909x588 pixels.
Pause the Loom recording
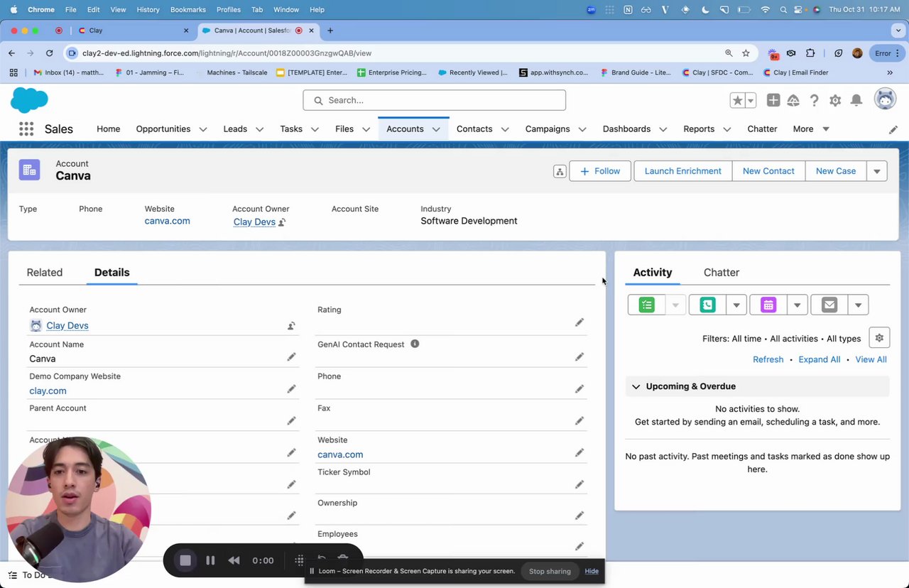pos(210,560)
